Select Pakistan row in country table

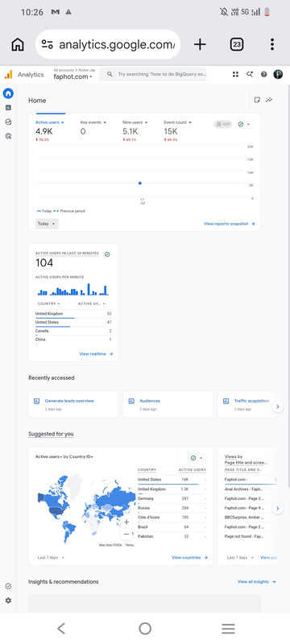click(x=172, y=536)
